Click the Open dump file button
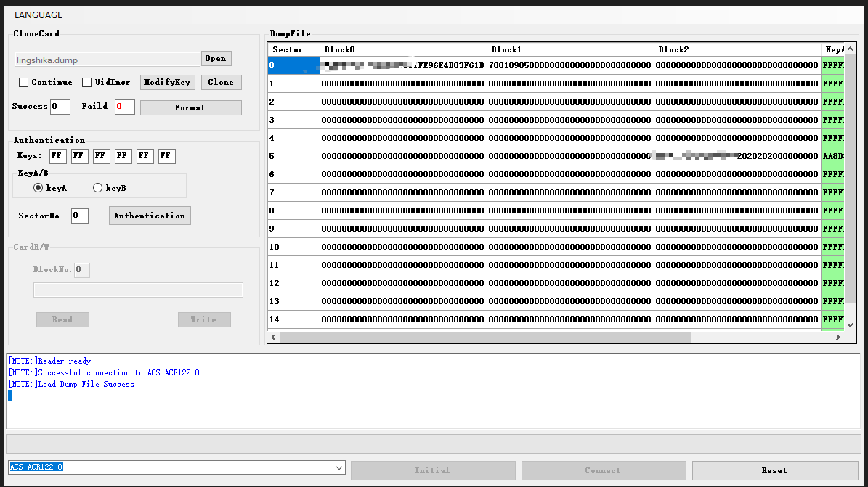The image size is (868, 487). 215,59
